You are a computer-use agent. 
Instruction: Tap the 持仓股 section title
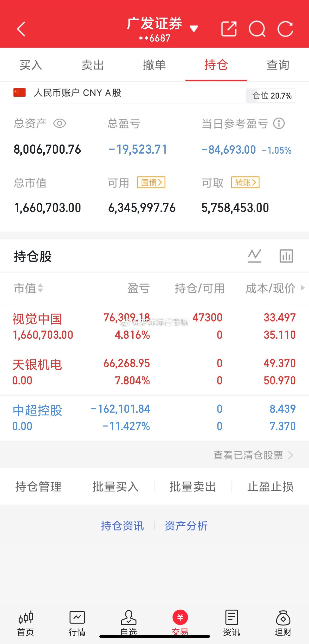coord(33,256)
